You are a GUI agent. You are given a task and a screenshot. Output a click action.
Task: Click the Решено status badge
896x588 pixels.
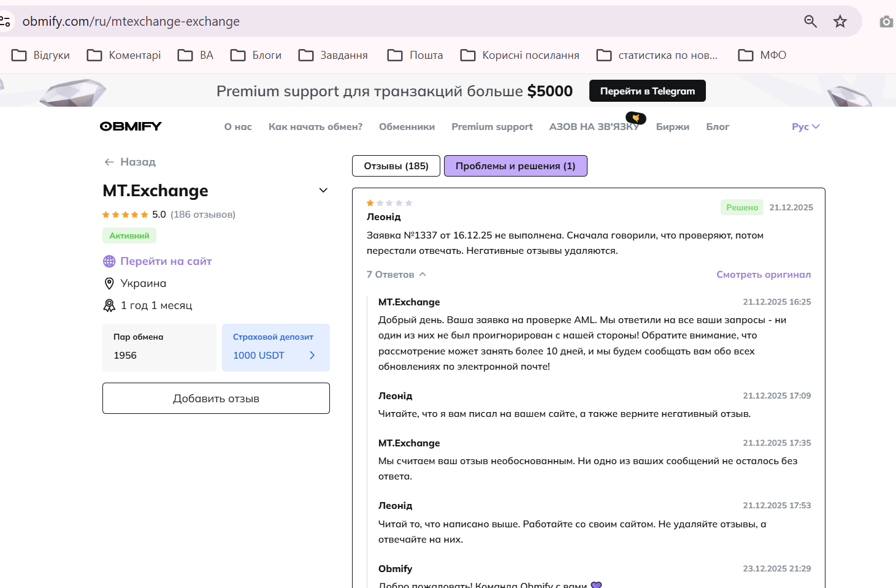point(742,207)
